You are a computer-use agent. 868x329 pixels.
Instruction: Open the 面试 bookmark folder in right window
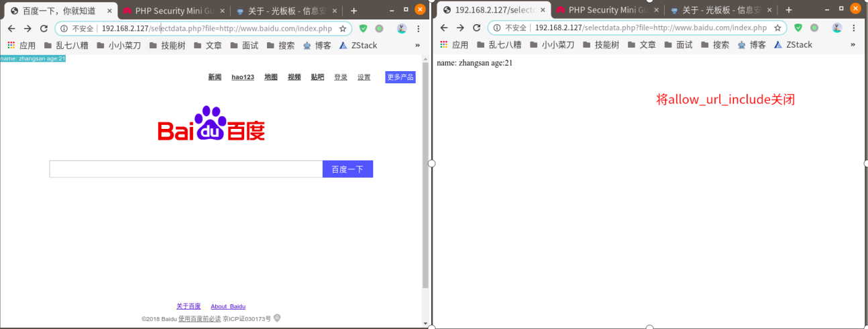click(679, 44)
